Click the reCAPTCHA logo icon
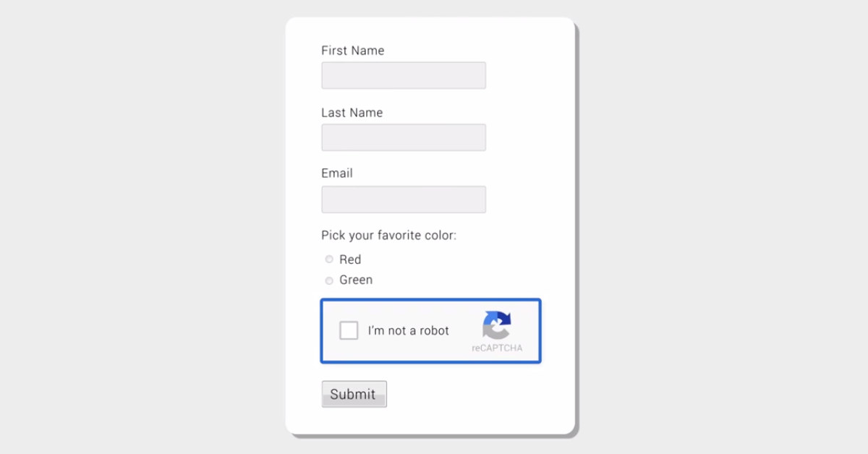This screenshot has width=868, height=454. 497,325
